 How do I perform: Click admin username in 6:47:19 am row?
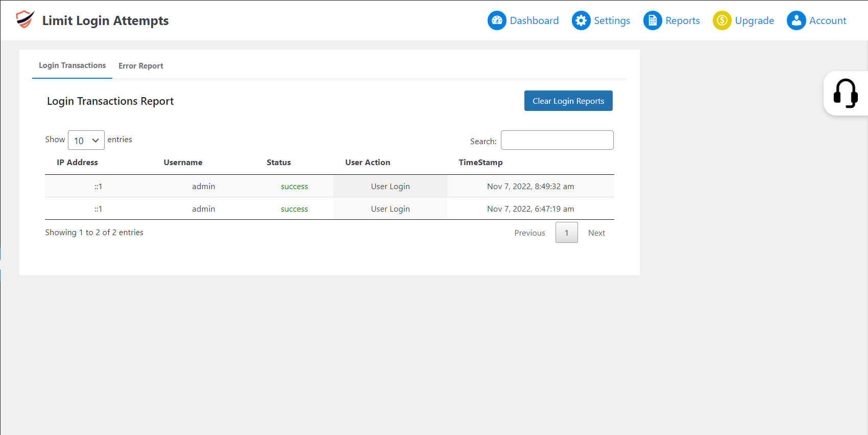203,209
